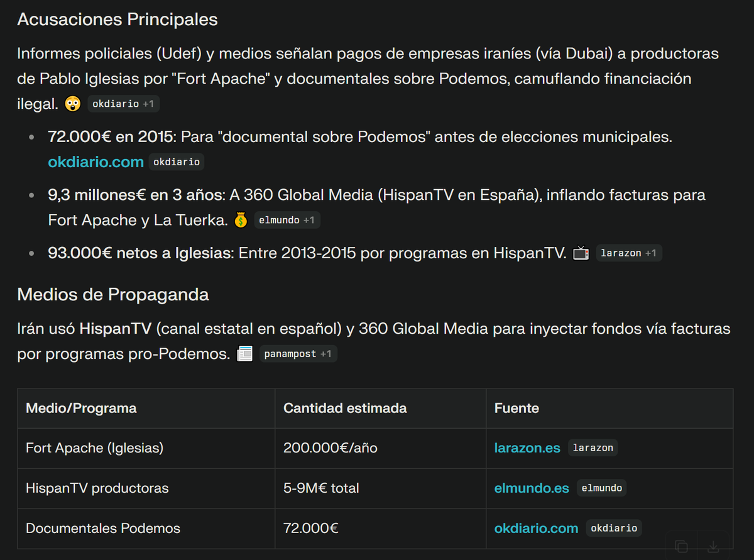Click the "Acusaciones Principales" heading
The height and width of the screenshot is (560, 754).
pyautogui.click(x=117, y=19)
